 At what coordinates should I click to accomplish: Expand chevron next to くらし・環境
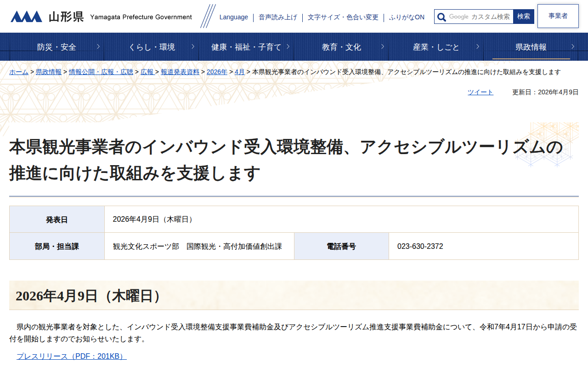193,46
